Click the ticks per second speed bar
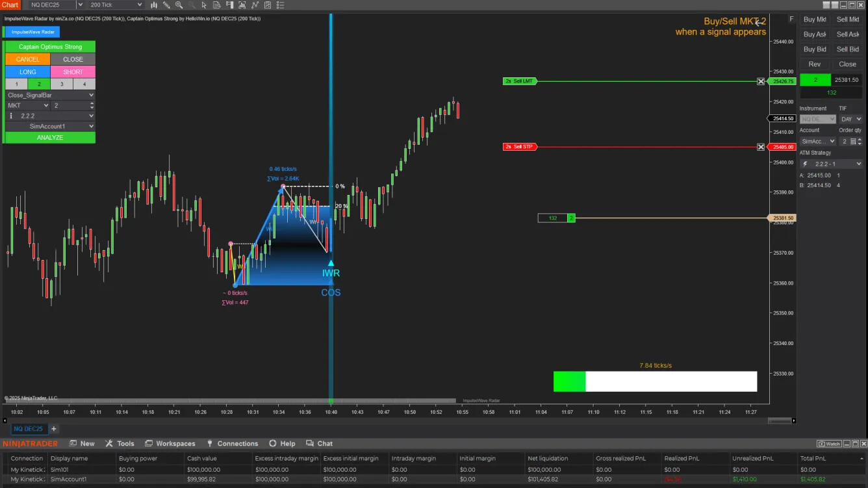Viewport: 868px width, 488px height. [x=655, y=381]
